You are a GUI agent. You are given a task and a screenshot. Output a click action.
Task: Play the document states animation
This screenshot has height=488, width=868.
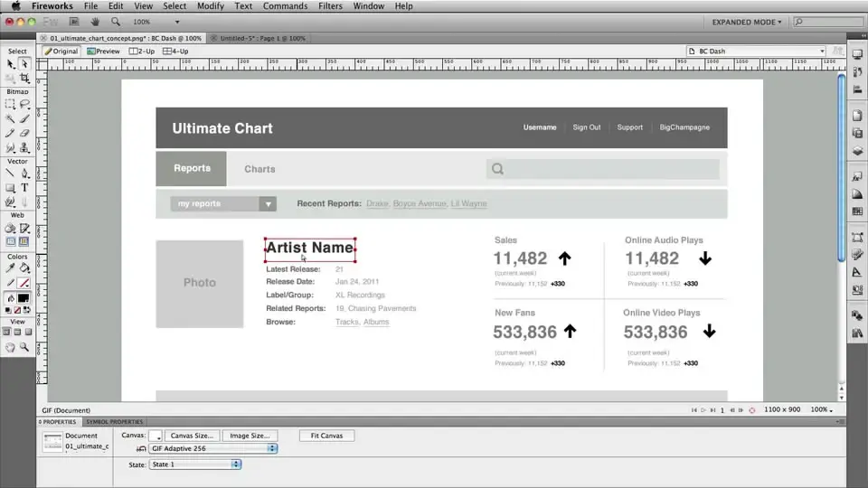click(703, 410)
